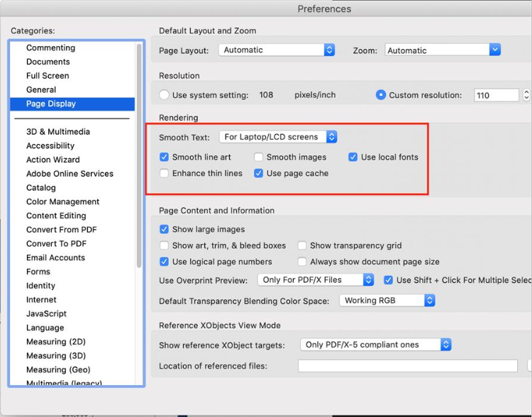Click the Location of referenced files field
This screenshot has width=532, height=417.
click(x=407, y=366)
